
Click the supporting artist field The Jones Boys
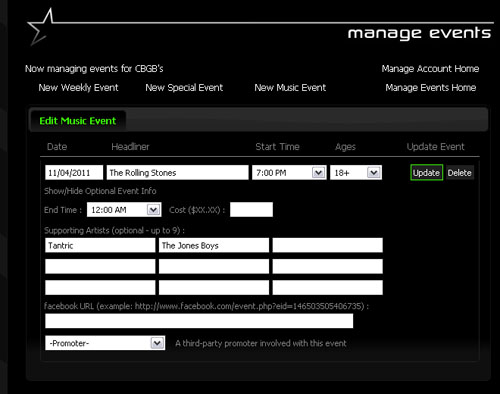tap(214, 245)
